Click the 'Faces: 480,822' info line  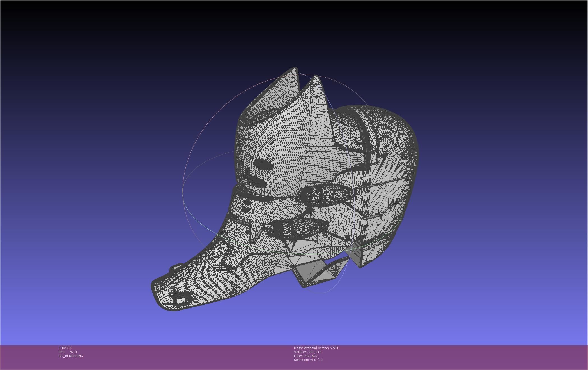pos(306,356)
